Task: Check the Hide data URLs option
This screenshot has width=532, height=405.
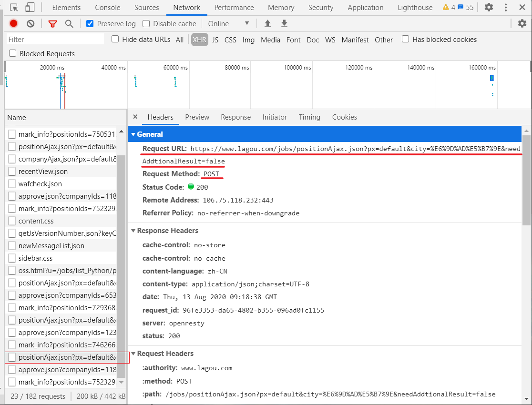Action: pyautogui.click(x=115, y=39)
